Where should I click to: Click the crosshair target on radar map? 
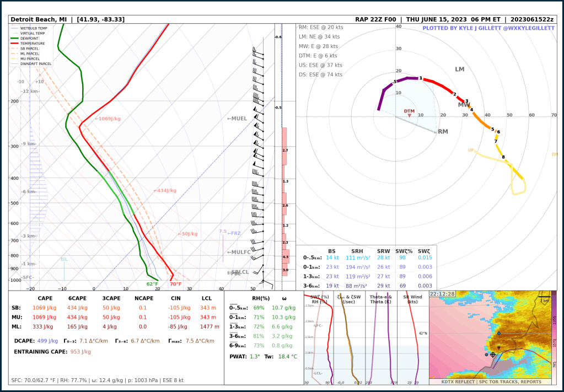(x=492, y=355)
